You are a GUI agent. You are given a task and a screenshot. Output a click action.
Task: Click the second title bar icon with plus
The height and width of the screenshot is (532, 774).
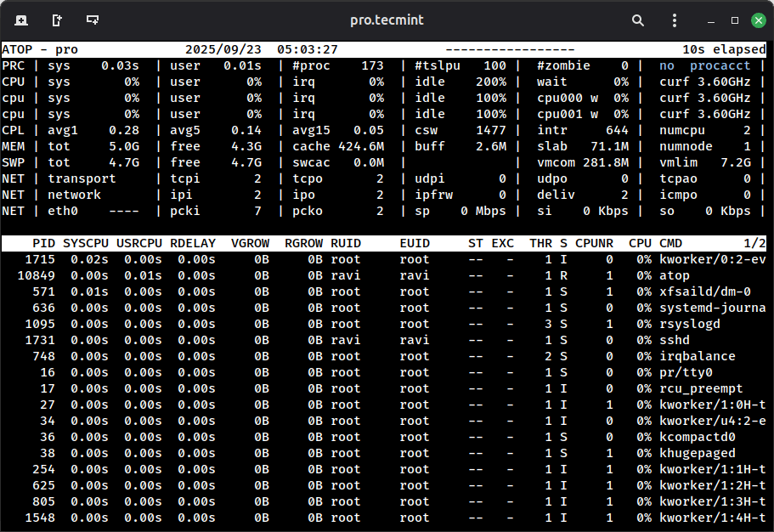coord(56,20)
